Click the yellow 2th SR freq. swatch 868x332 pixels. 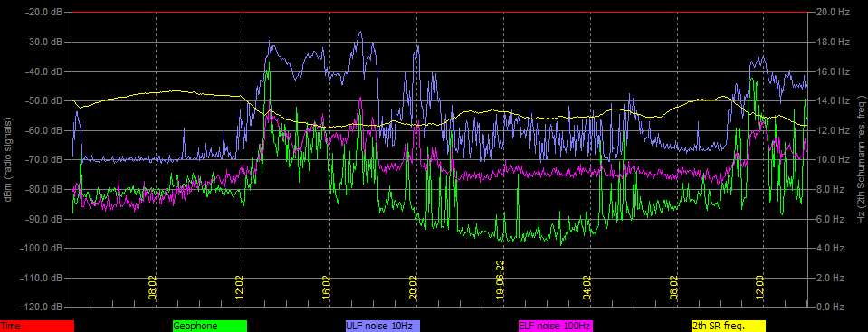tap(728, 326)
